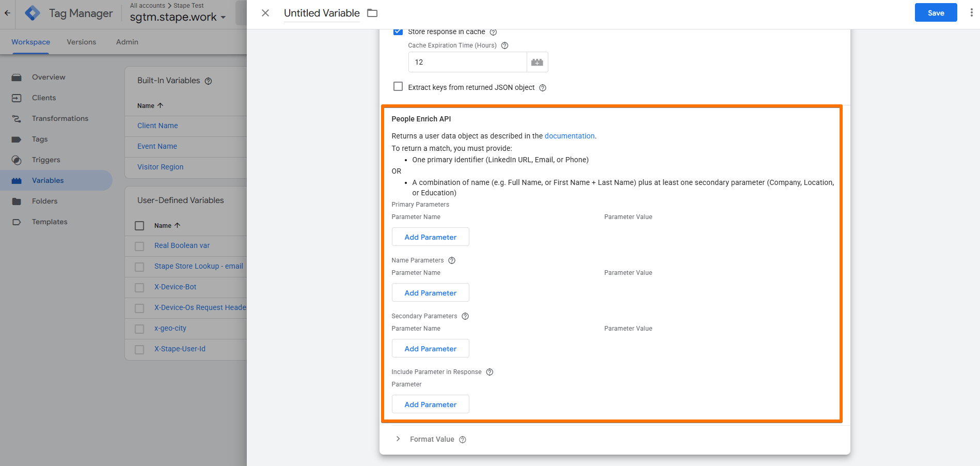Click the help icon next to Name Parameters
The image size is (980, 466).
[452, 260]
